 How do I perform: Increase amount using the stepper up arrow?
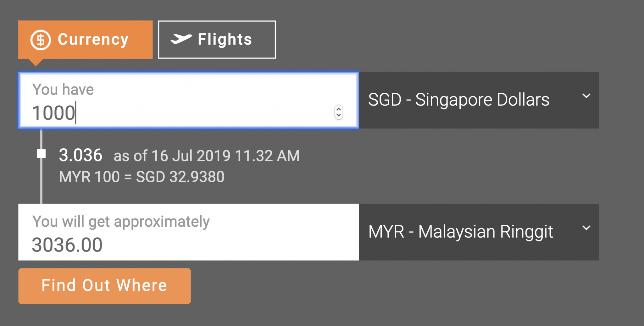[x=339, y=109]
